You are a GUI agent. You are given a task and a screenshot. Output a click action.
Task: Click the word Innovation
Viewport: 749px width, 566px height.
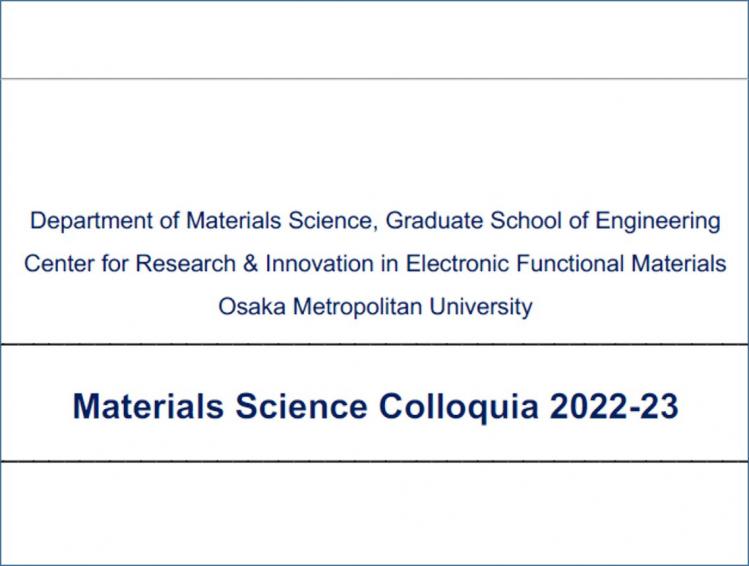[x=320, y=264]
